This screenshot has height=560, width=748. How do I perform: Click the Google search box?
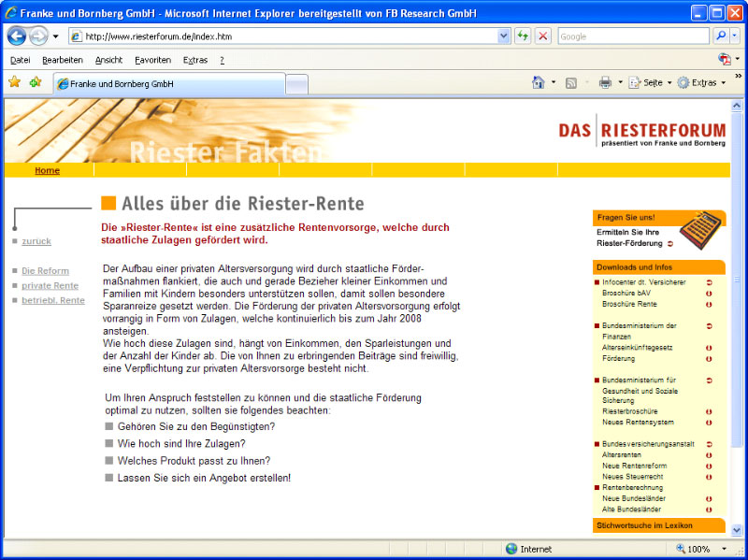point(634,36)
